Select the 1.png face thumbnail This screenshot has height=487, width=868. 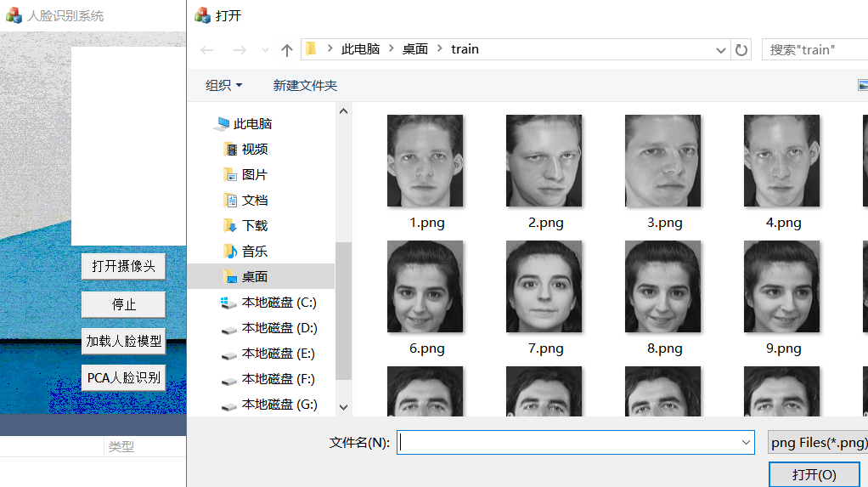coord(426,161)
